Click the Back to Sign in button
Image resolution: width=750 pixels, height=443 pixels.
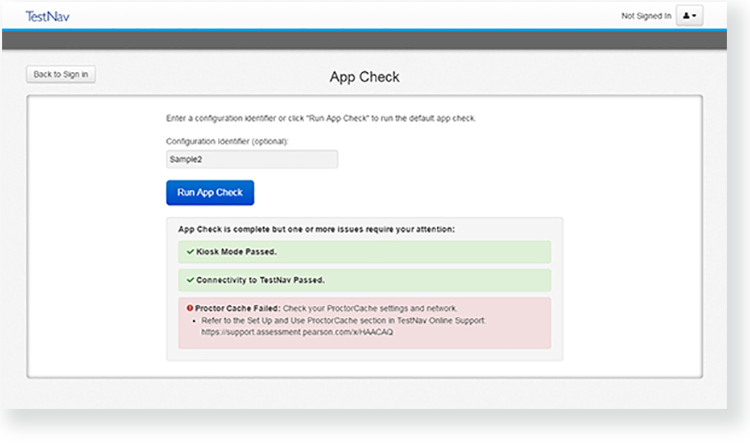[61, 74]
